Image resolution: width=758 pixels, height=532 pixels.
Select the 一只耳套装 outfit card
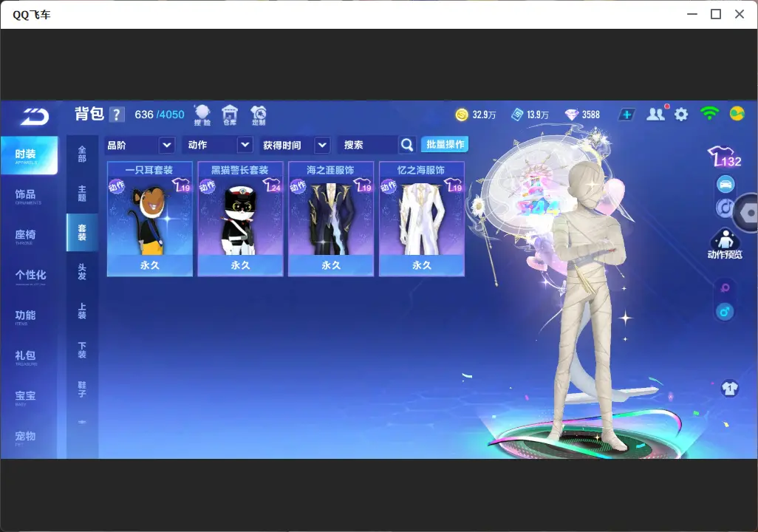150,219
